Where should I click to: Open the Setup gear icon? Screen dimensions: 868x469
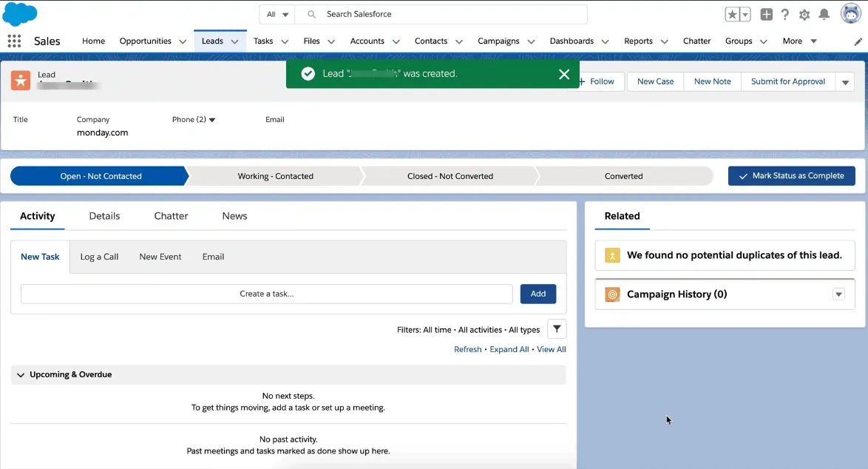[804, 15]
